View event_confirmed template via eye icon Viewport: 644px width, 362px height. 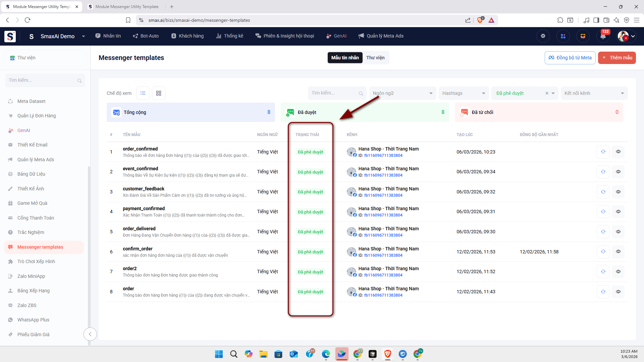click(618, 172)
